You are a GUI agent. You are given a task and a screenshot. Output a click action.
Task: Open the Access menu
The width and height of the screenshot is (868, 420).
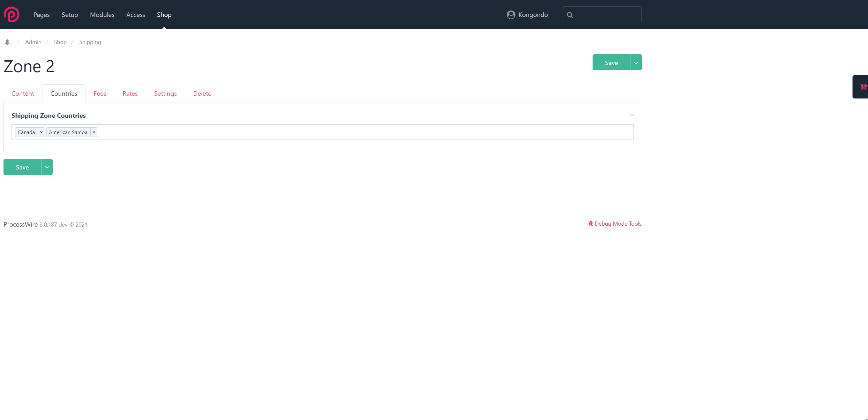pos(135,14)
